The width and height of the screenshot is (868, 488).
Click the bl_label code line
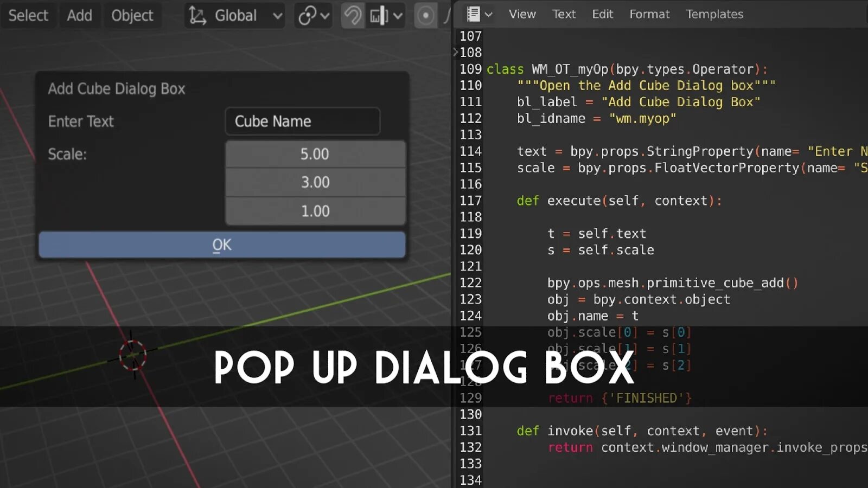639,102
